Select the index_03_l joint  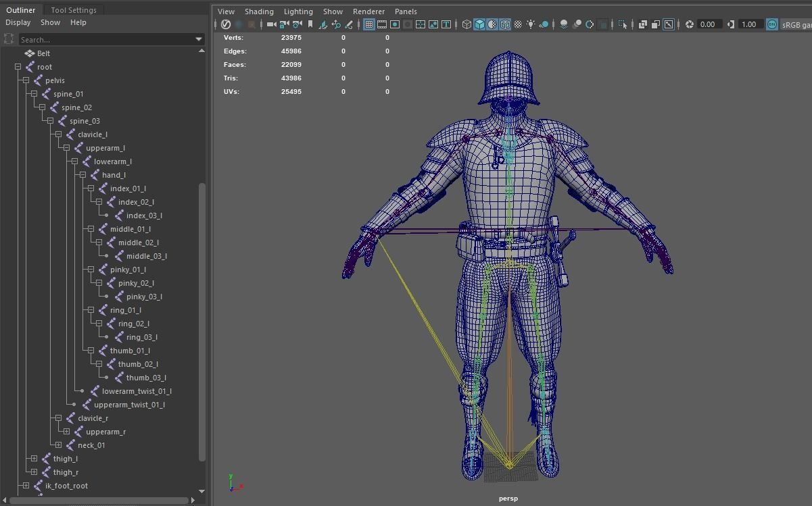pos(144,216)
